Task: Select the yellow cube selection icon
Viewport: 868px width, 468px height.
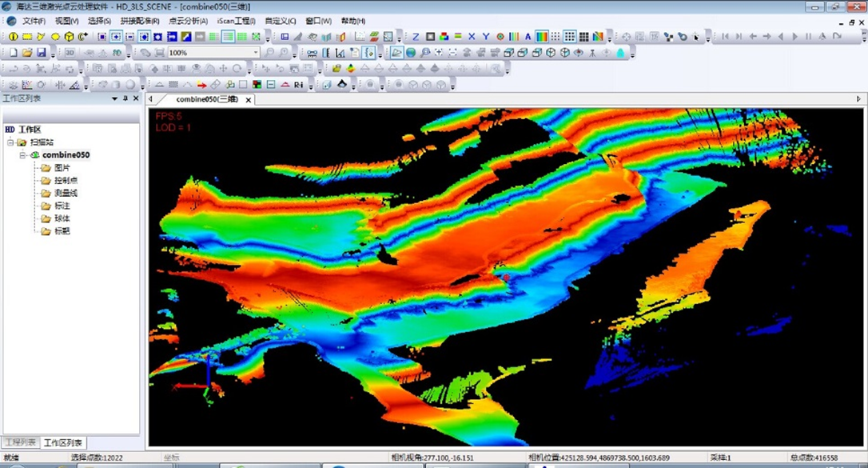Action: pos(70,37)
